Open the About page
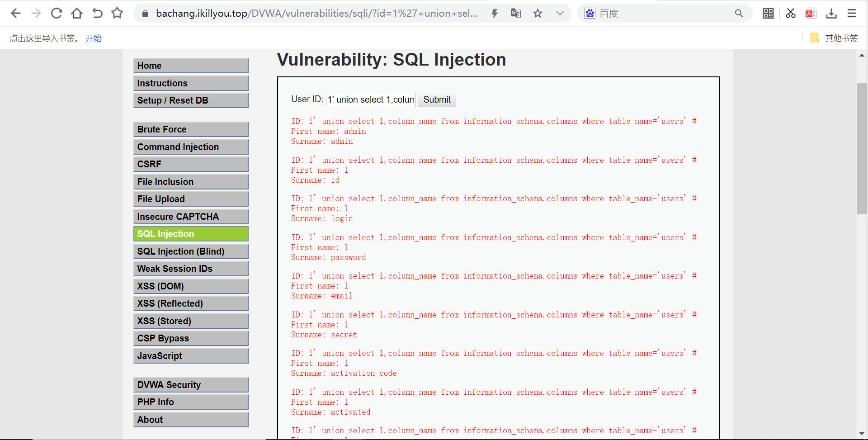Image resolution: width=868 pixels, height=440 pixels. click(x=191, y=420)
